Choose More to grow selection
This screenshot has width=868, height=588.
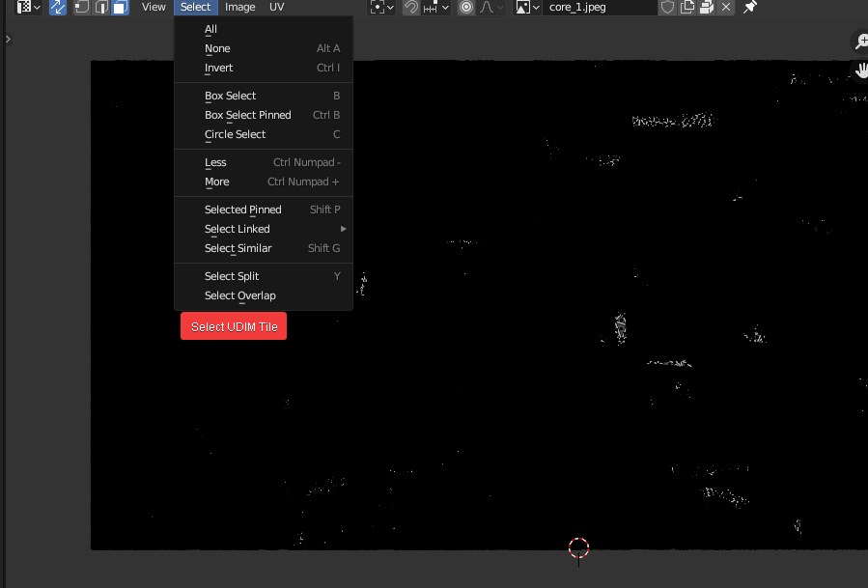pyautogui.click(x=264, y=182)
